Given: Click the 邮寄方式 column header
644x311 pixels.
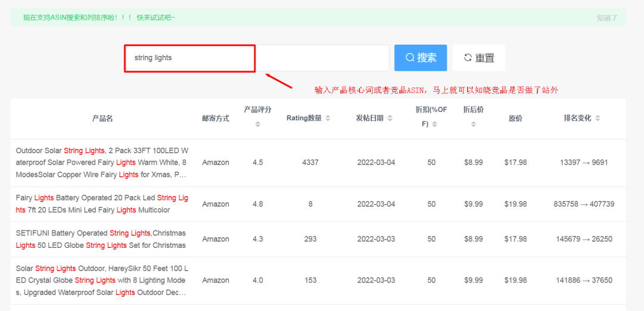Looking at the screenshot, I should (216, 119).
